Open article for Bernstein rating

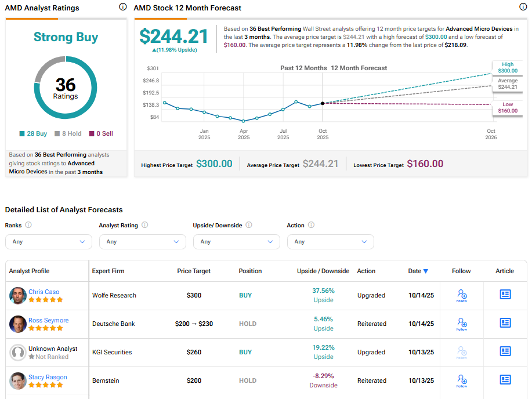(x=505, y=380)
